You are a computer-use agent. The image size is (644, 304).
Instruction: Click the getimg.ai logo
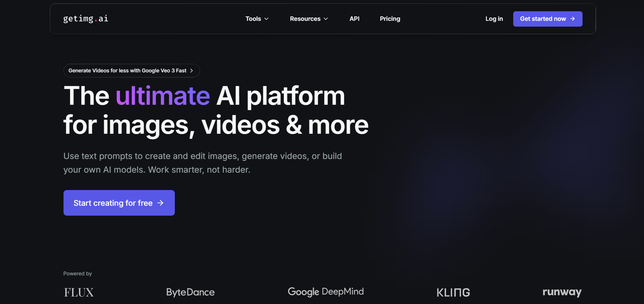click(x=86, y=19)
